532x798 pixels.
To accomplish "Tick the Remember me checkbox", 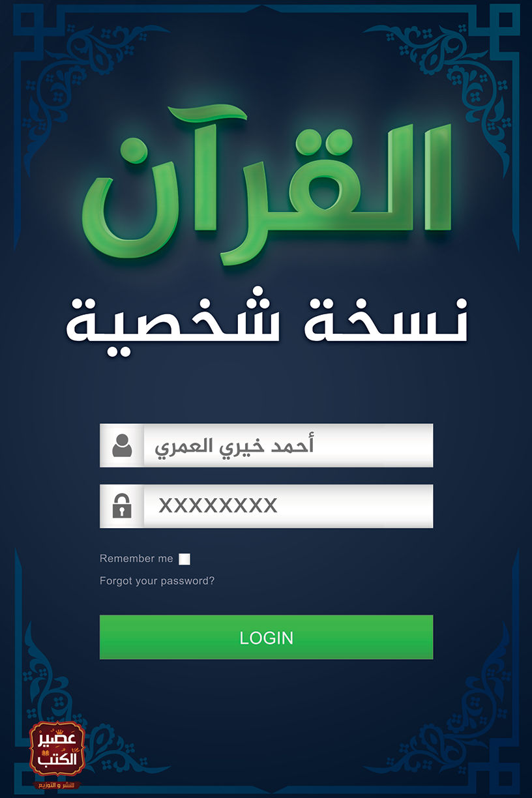I will tap(185, 559).
